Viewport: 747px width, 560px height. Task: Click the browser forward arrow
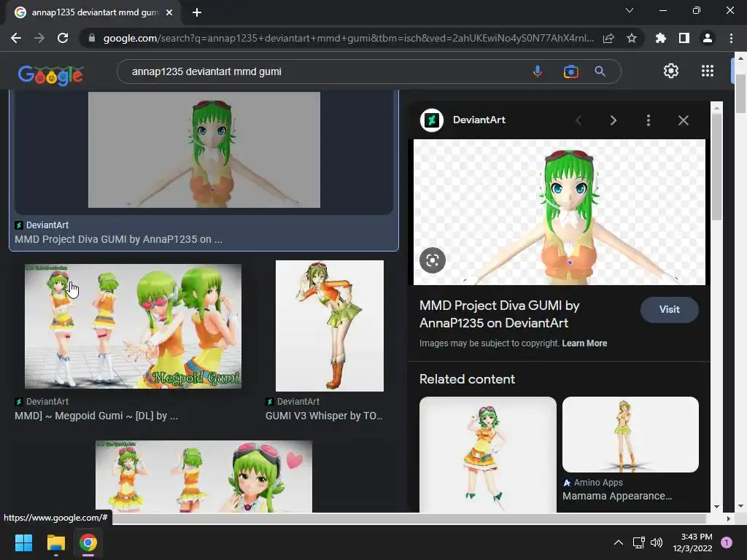(x=39, y=38)
